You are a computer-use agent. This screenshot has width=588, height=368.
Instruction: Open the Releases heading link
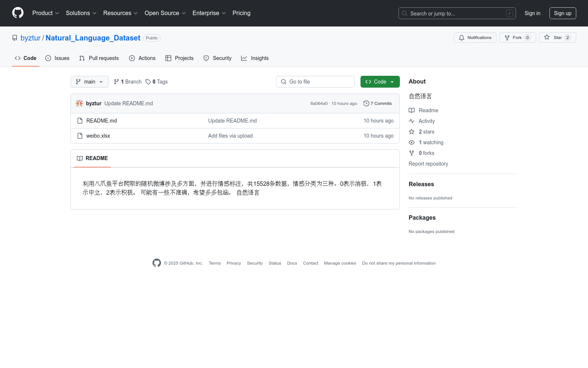coord(421,184)
